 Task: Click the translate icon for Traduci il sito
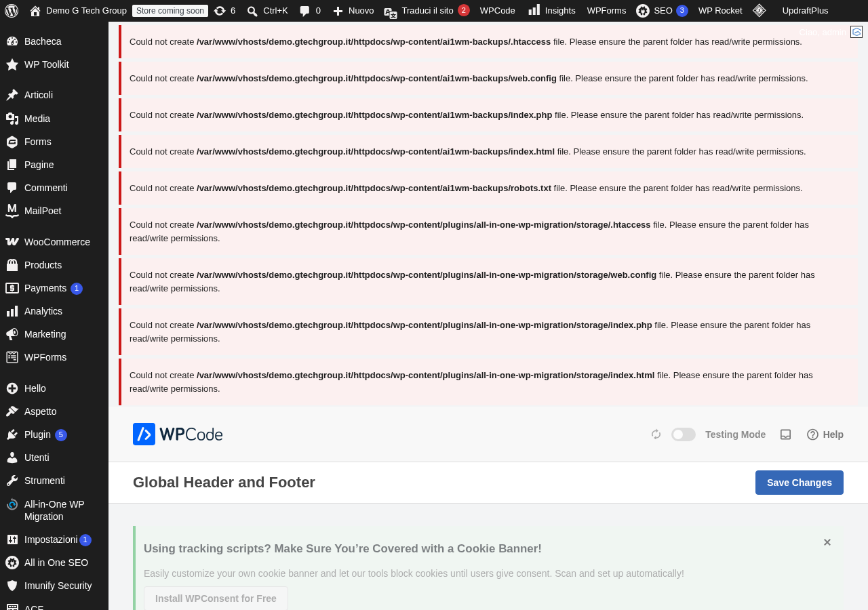391,12
